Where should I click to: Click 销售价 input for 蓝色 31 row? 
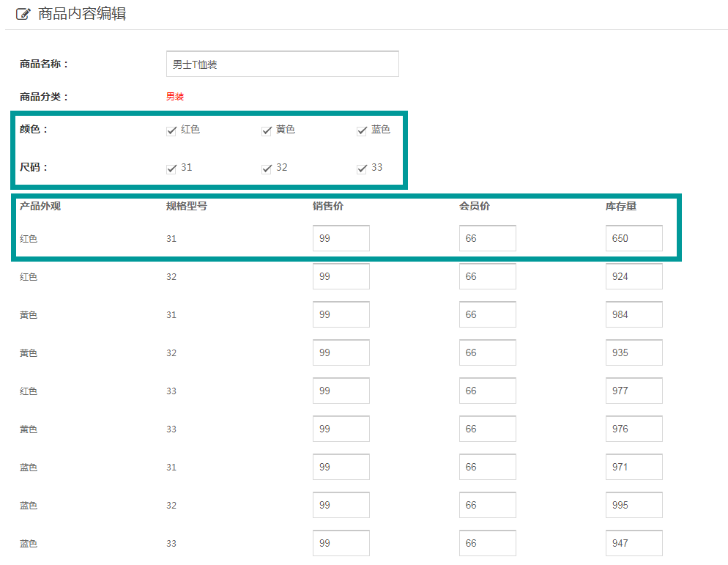click(x=341, y=467)
